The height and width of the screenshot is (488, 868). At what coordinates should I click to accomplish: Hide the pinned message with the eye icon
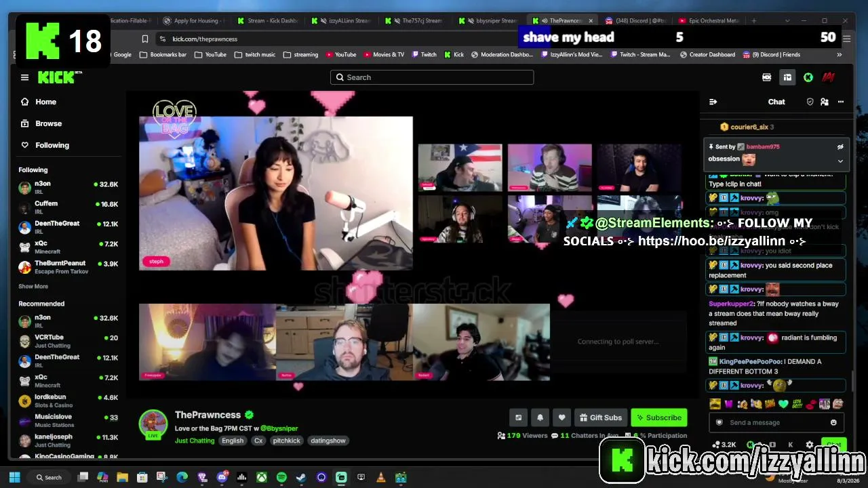[x=840, y=146]
